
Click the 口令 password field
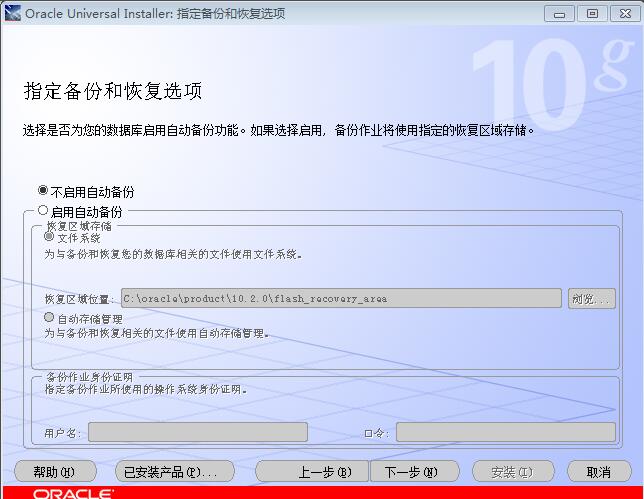point(506,432)
